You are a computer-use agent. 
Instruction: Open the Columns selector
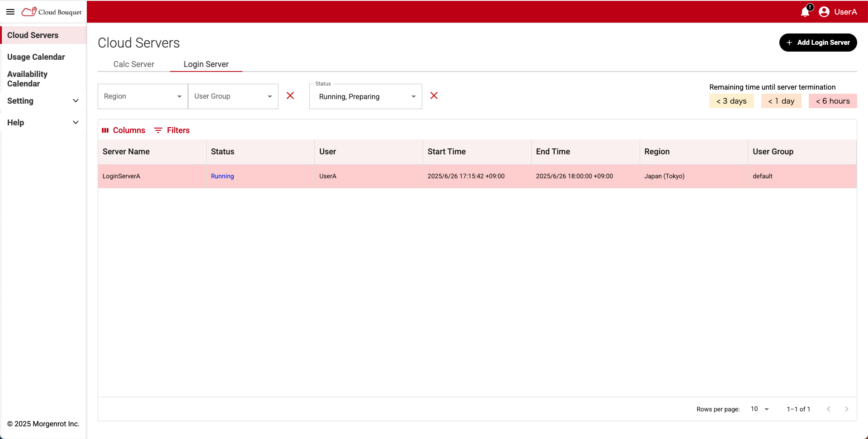123,130
